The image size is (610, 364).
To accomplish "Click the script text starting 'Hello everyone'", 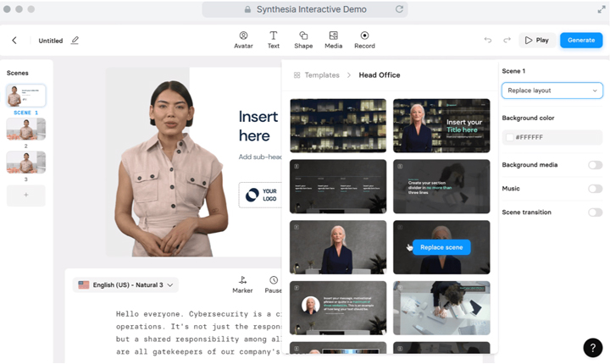I will (198, 333).
